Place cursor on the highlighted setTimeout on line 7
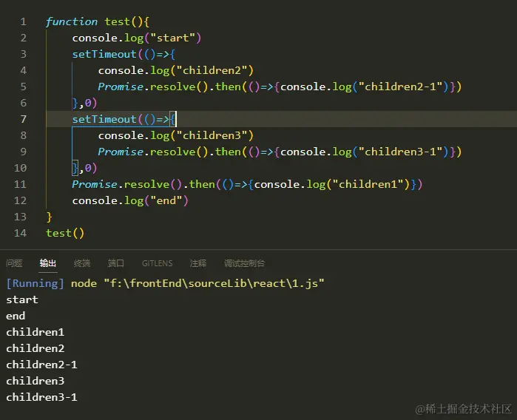Image resolution: width=517 pixels, height=420 pixels. (104, 119)
